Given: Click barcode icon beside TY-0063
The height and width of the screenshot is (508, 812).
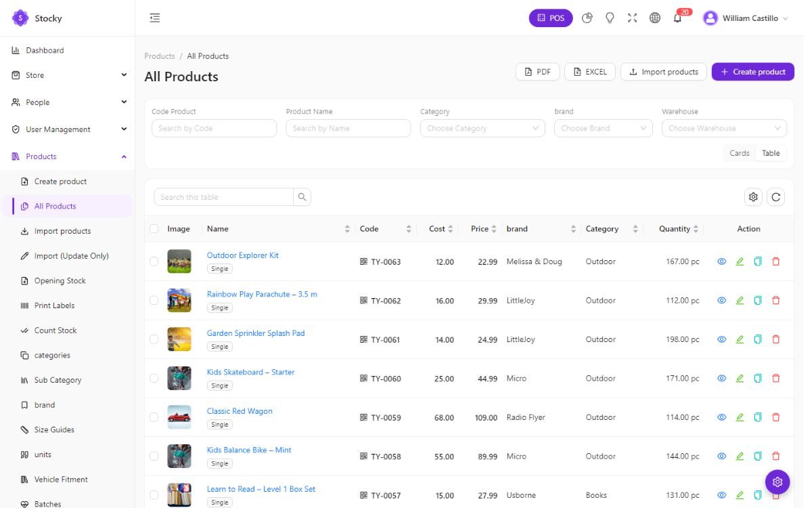Looking at the screenshot, I should click(363, 261).
